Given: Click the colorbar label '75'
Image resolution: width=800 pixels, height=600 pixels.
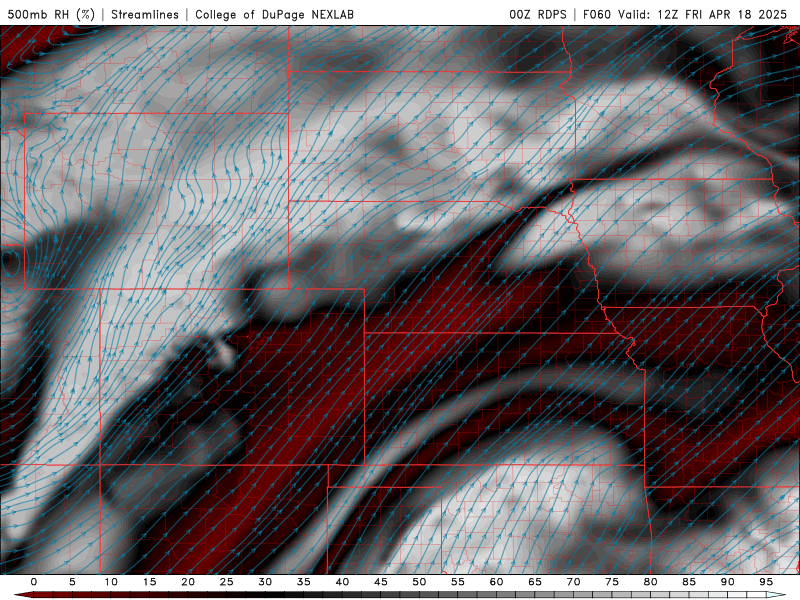Looking at the screenshot, I should coord(612,582).
